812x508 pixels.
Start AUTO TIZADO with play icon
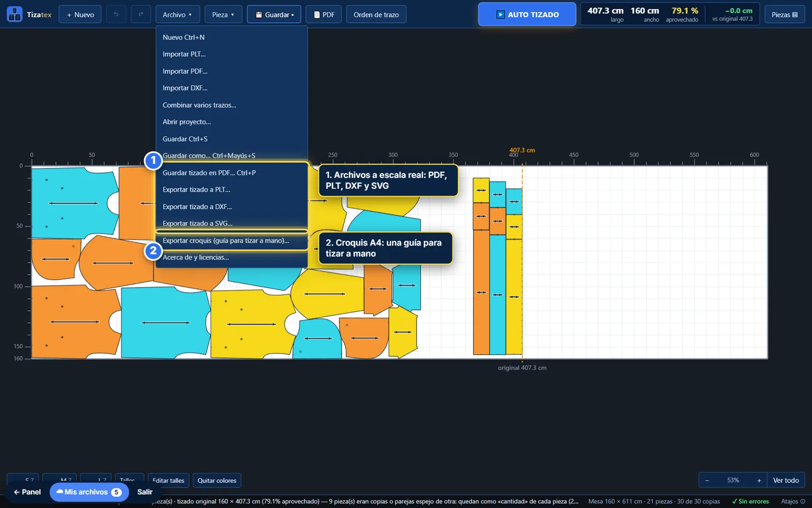[x=527, y=14]
